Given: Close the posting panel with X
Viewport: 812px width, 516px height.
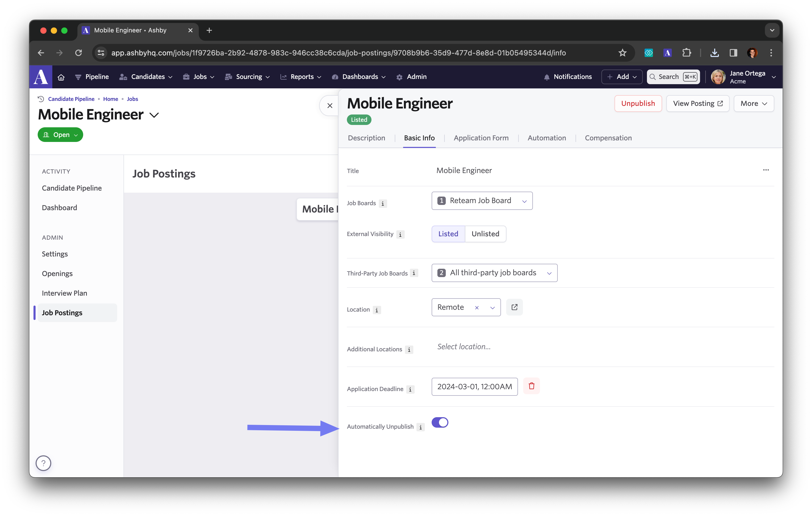Looking at the screenshot, I should pos(330,106).
